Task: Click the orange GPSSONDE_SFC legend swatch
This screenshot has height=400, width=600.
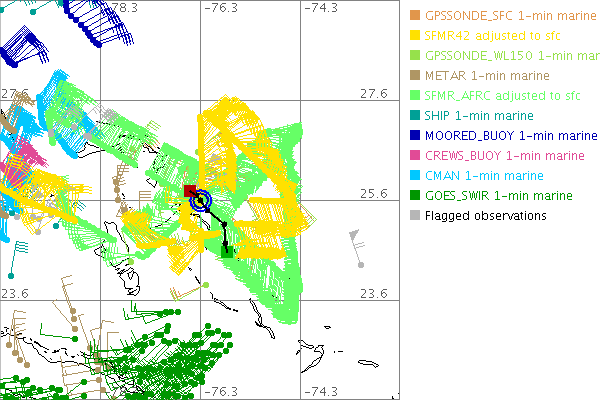Action: point(413,15)
